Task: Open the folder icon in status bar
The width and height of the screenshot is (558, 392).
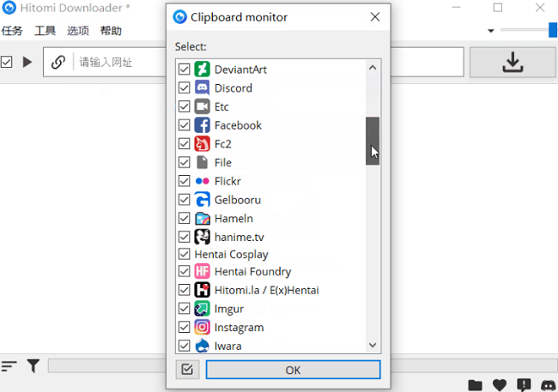Action: click(x=475, y=385)
